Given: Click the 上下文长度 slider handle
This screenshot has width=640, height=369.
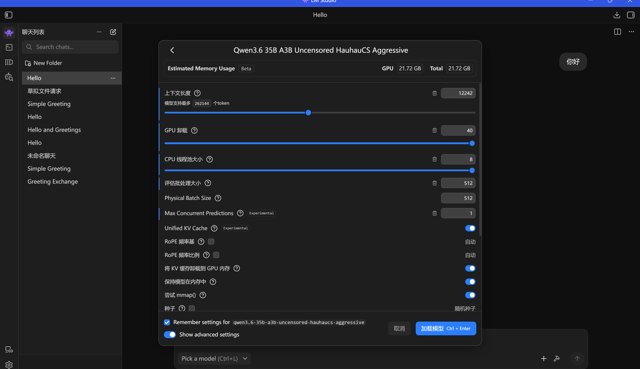Looking at the screenshot, I should click(x=309, y=113).
